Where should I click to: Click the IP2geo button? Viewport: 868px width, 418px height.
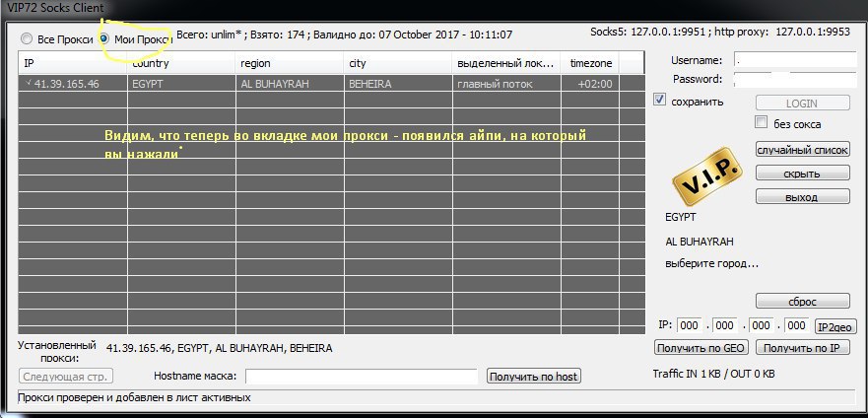[x=835, y=326]
